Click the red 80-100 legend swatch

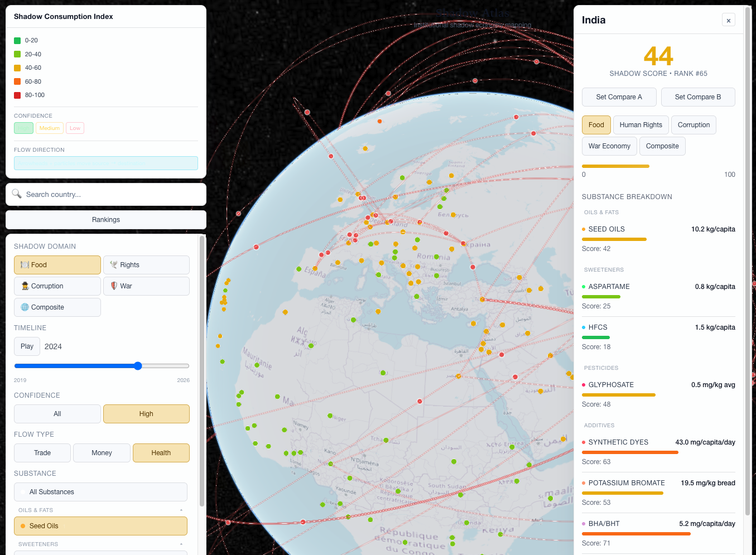click(x=17, y=95)
